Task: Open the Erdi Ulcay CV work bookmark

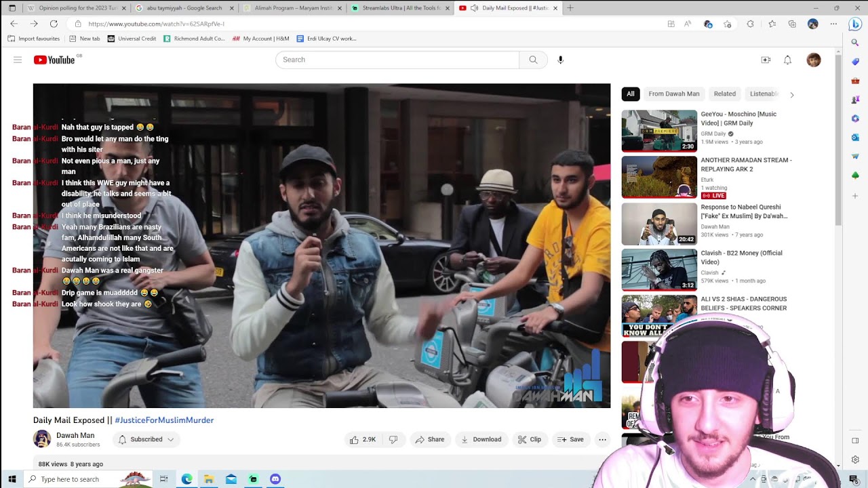Action: point(326,39)
